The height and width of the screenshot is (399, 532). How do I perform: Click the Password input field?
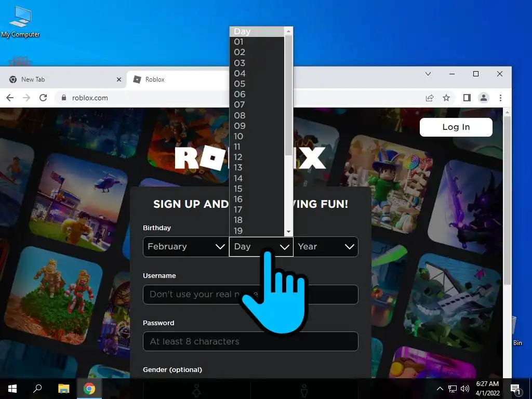[x=250, y=341]
